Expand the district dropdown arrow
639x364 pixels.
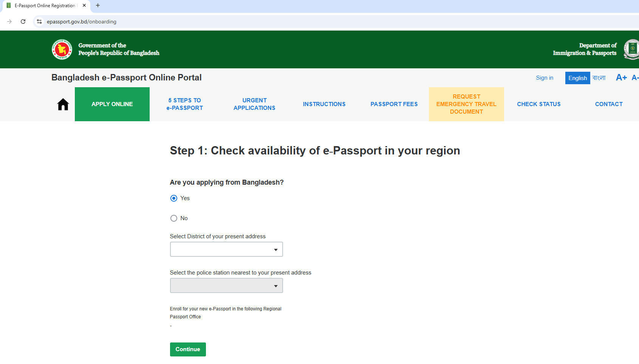point(275,249)
